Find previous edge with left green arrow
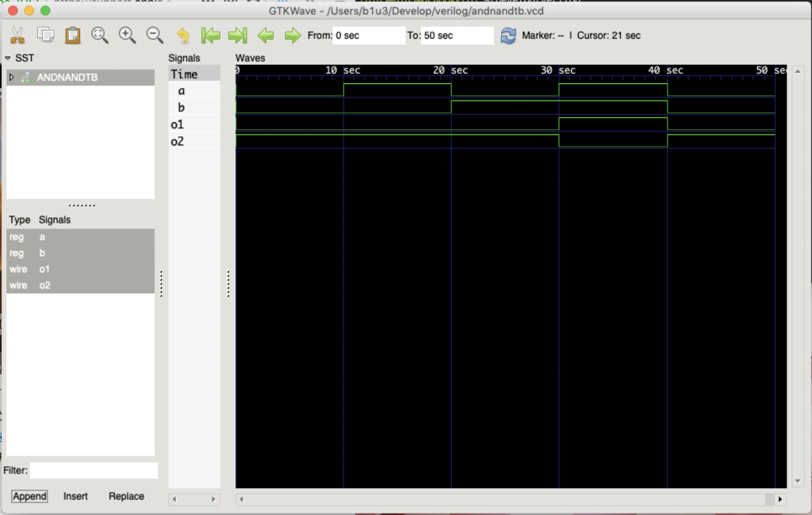Image resolution: width=812 pixels, height=515 pixels. pyautogui.click(x=266, y=35)
